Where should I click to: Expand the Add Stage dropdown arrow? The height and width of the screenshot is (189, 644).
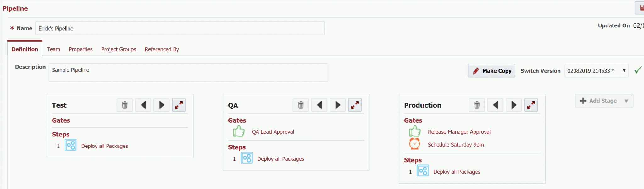626,101
